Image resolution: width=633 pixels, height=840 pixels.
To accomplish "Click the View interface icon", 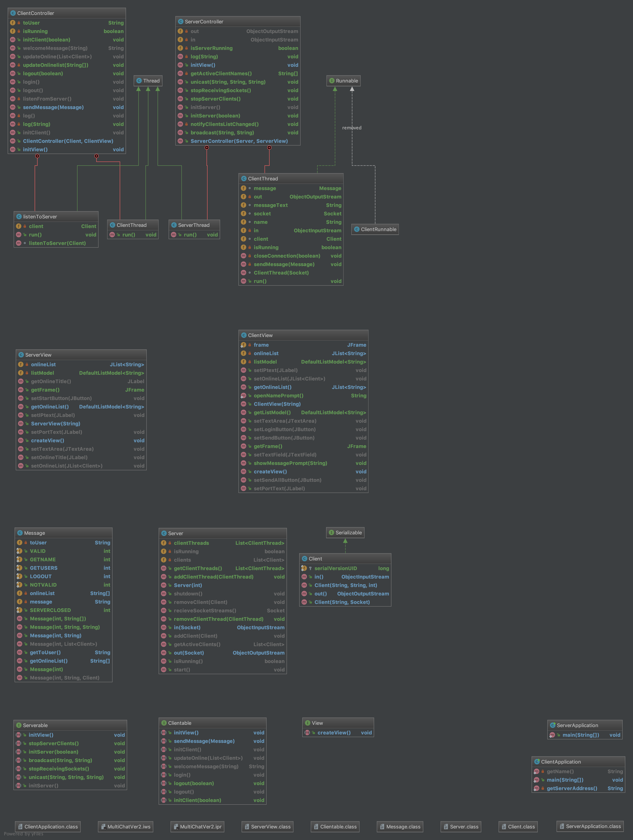I will 308,723.
